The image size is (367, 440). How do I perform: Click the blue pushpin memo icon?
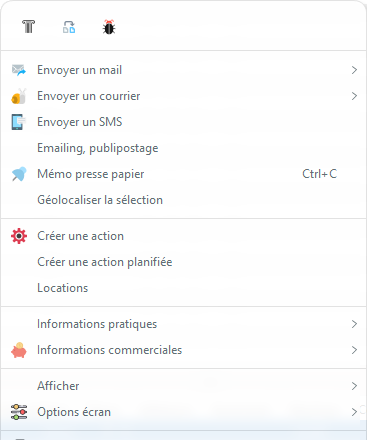[x=19, y=174]
